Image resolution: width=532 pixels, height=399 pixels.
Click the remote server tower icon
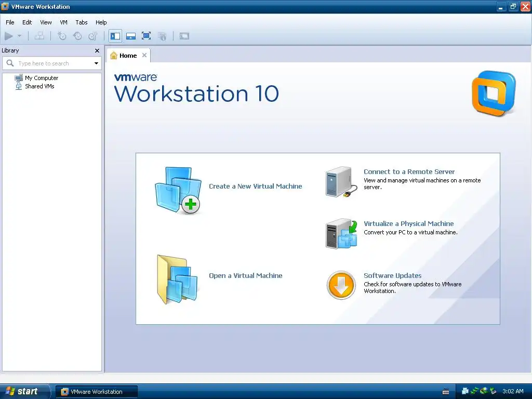pos(341,182)
